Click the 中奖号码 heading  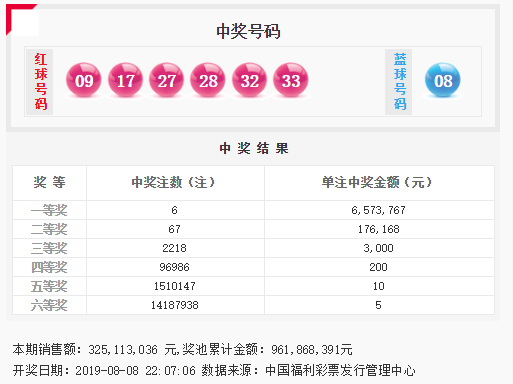click(x=248, y=31)
